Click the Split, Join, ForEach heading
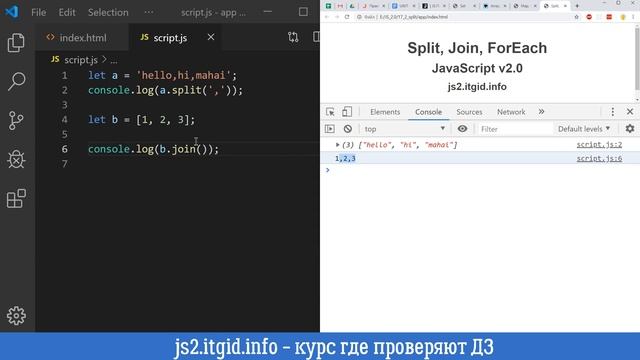640x360 pixels. pyautogui.click(x=477, y=48)
